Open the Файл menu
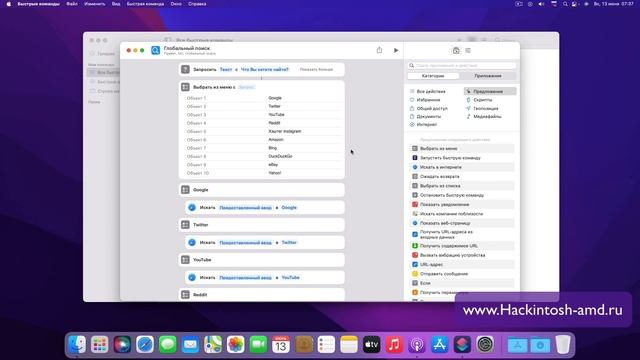 click(x=72, y=4)
